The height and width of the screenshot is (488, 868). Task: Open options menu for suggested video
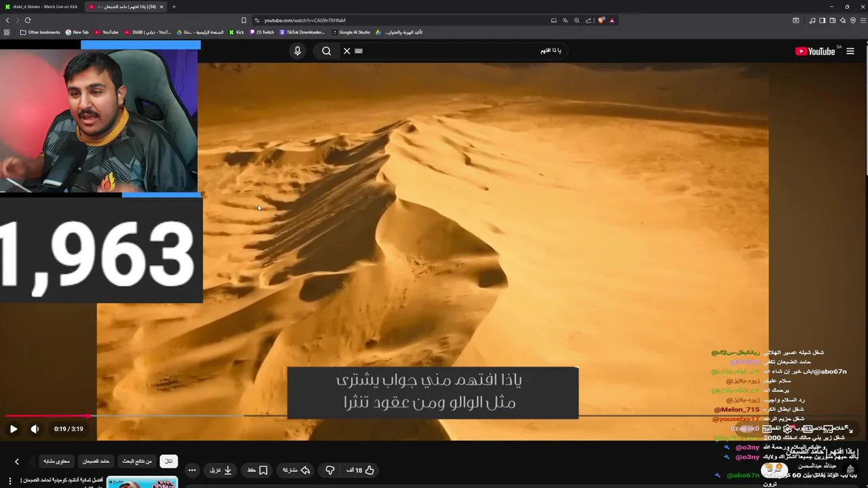(9, 481)
